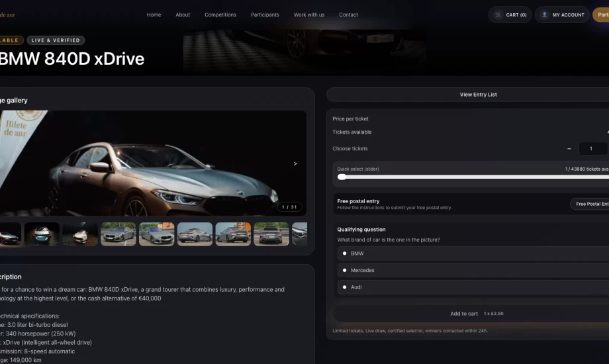The height and width of the screenshot is (364, 609).
Task: Click the Price per ticket label
Action: (x=350, y=119)
